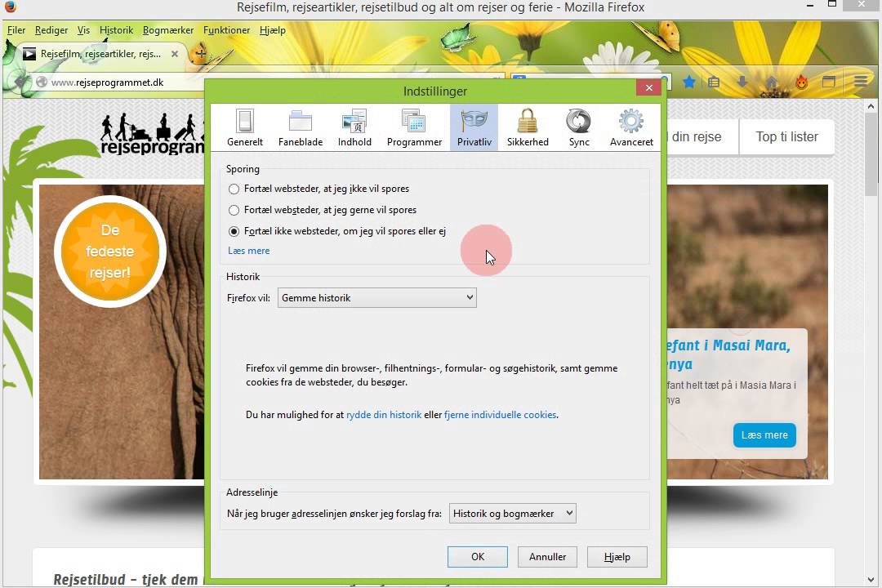Select the Privatliv mask icon
882x588 pixels.
click(x=474, y=120)
